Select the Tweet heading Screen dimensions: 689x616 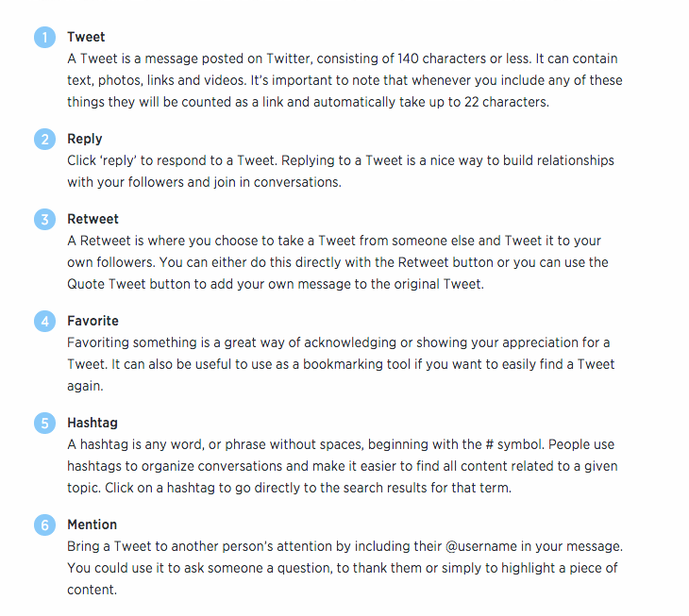86,37
